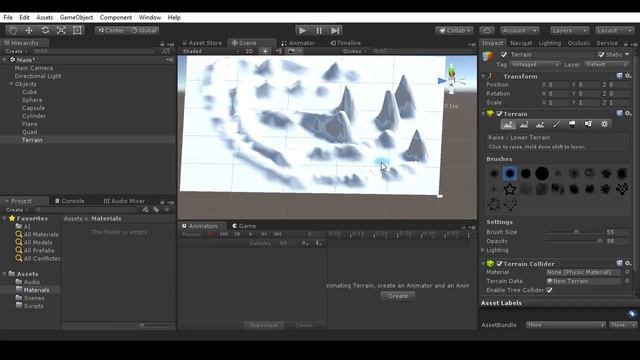The width and height of the screenshot is (640, 360).
Task: Open the Layers dropdown
Action: (569, 31)
